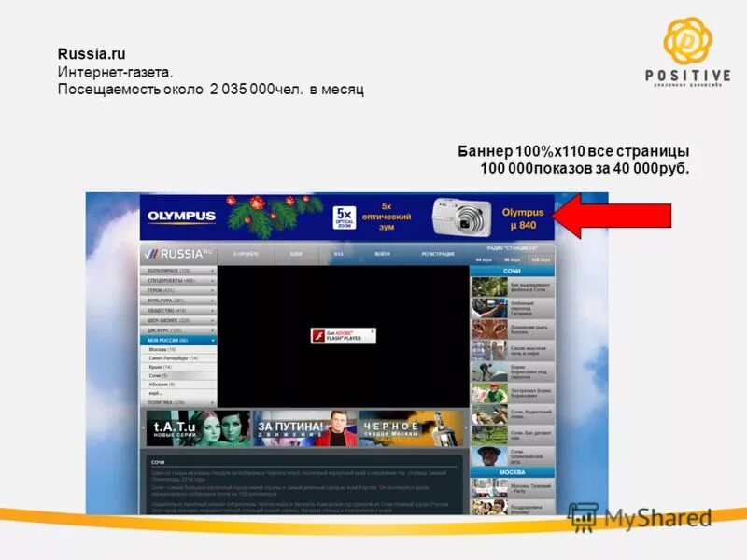Select 128 kbps radio bitrate
This screenshot has width=747, height=560.
point(541,260)
